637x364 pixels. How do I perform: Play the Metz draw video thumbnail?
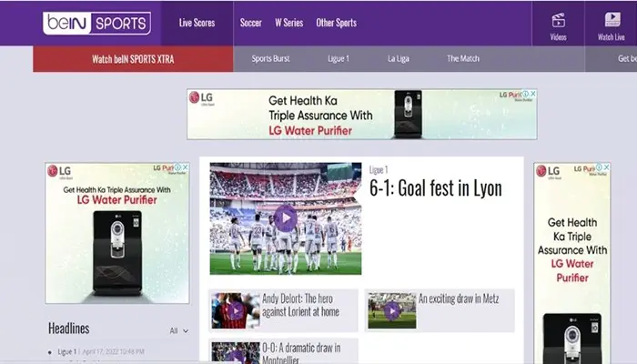[x=392, y=311]
